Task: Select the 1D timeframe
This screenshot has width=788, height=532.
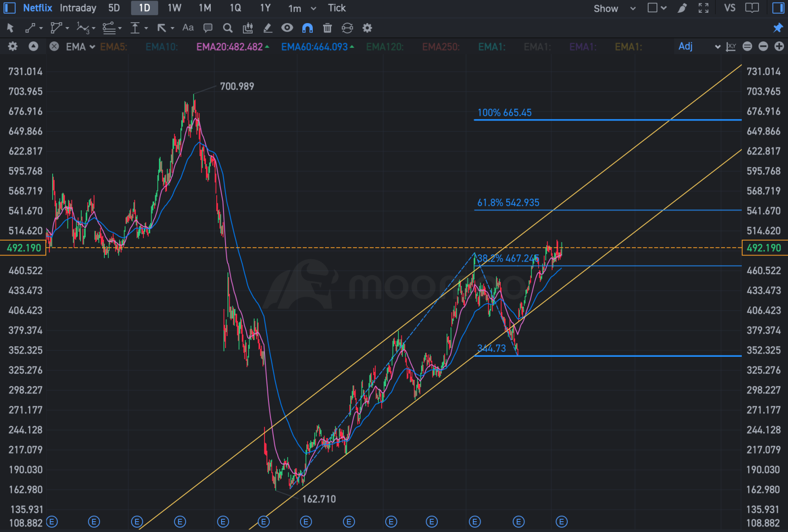Action: tap(144, 8)
